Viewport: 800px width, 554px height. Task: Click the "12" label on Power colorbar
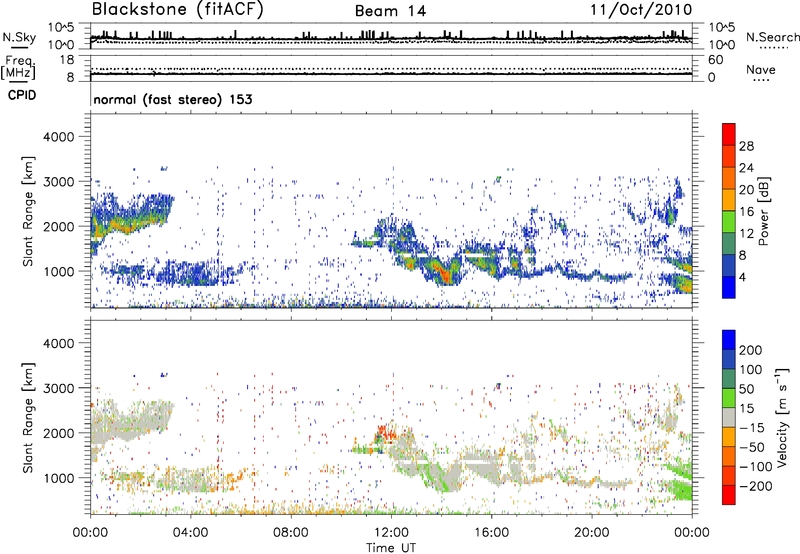tap(746, 234)
